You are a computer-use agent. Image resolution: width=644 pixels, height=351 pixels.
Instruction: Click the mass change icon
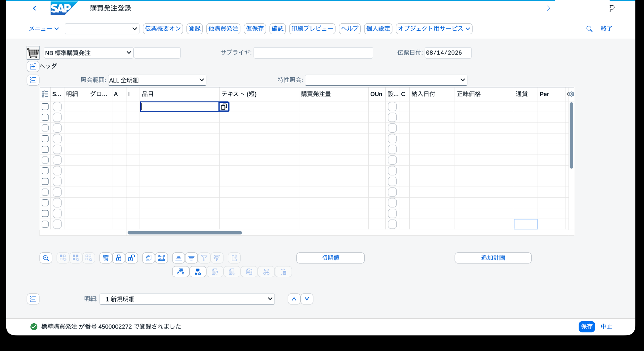click(161, 258)
